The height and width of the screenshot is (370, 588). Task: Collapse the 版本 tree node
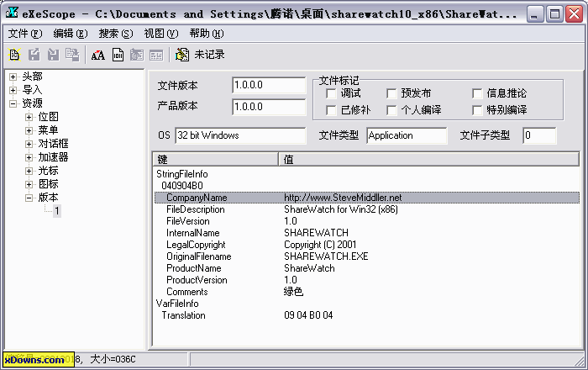point(29,198)
